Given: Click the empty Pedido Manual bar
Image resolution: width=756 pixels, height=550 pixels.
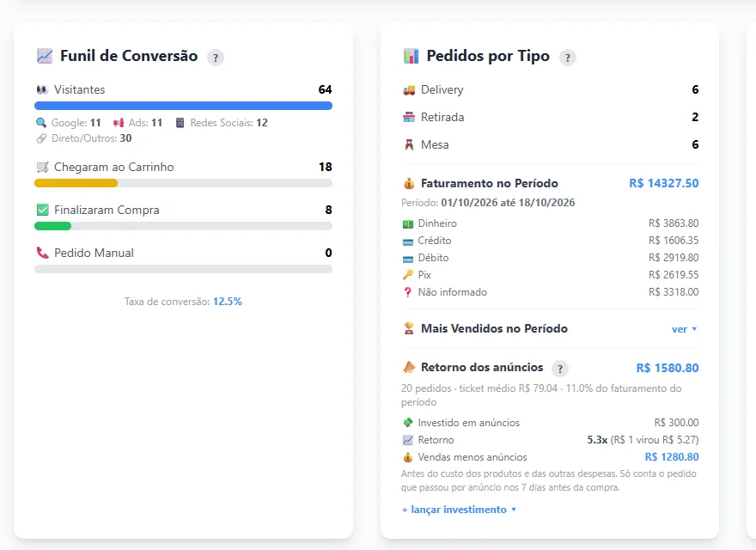Looking at the screenshot, I should click(x=183, y=269).
